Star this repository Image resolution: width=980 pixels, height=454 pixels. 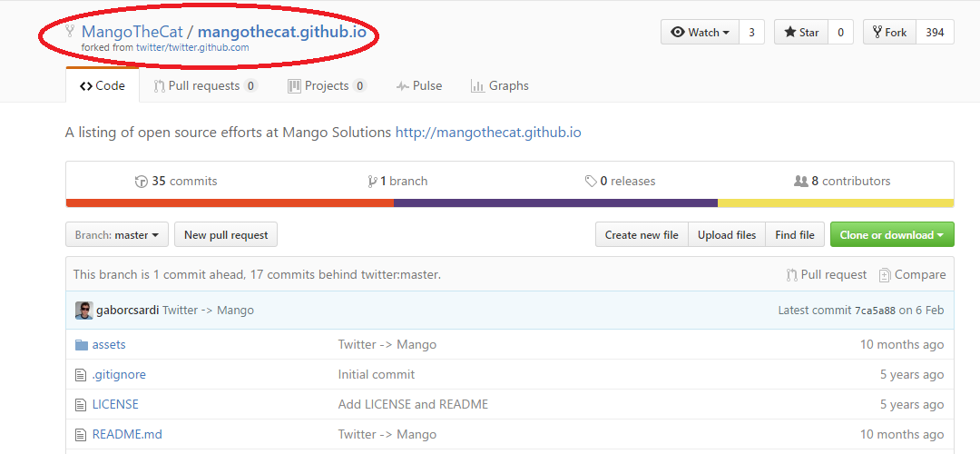801,33
